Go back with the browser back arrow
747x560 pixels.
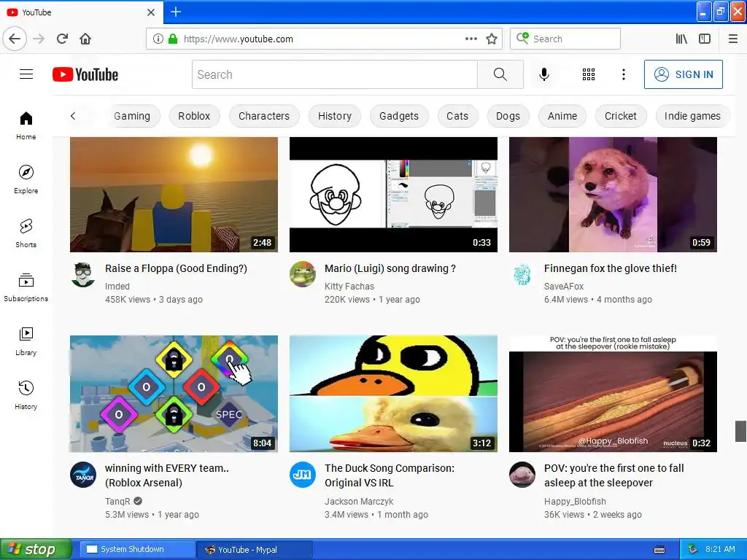(15, 39)
